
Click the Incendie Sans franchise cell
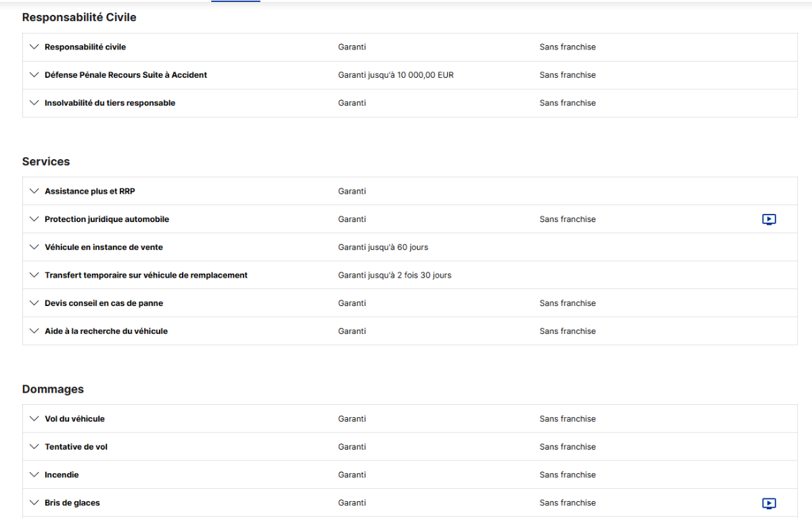[568, 475]
